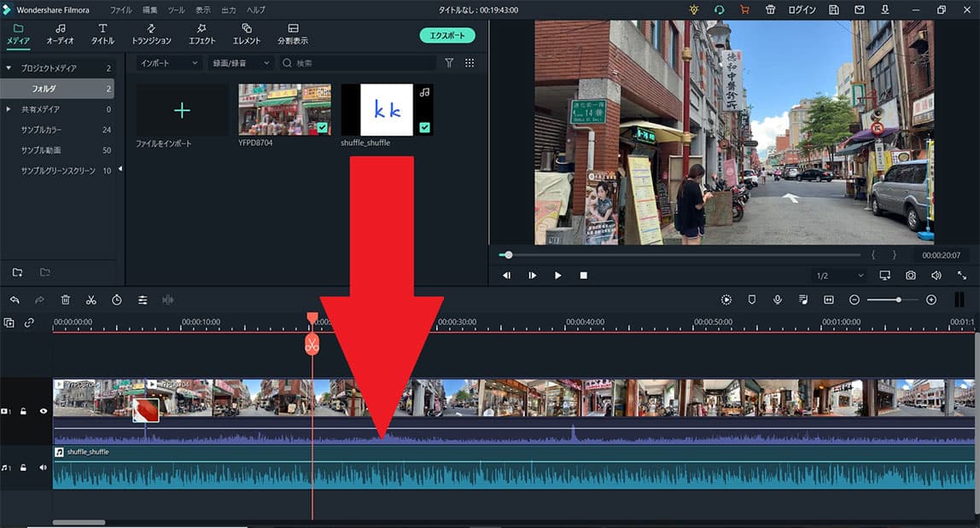980x528 pixels.
Task: Click the media search field
Action: 358,63
